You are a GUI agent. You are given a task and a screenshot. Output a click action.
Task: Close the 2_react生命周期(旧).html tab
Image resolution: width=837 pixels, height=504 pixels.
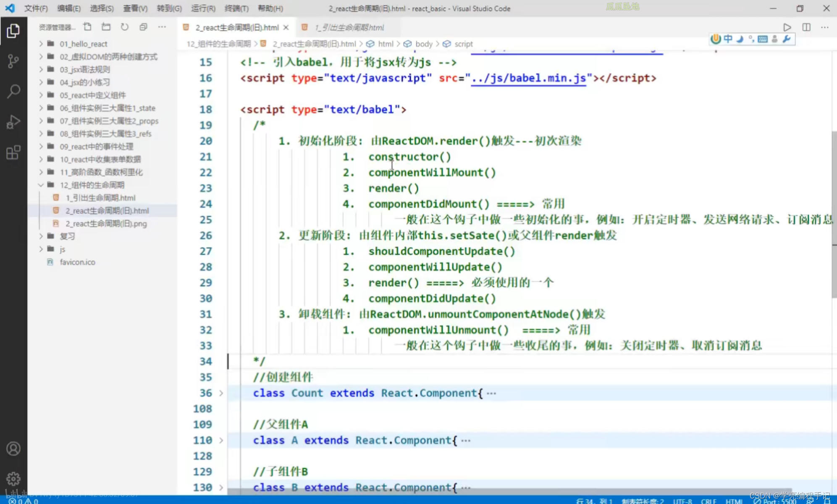286,27
